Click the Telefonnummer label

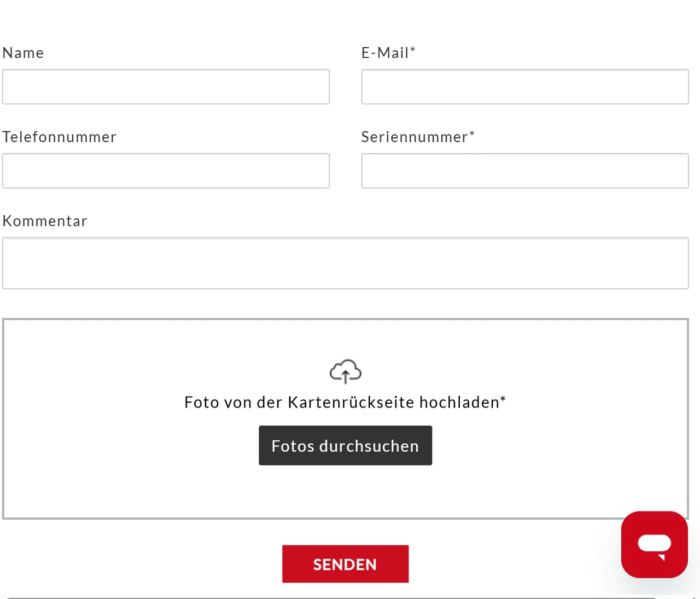click(x=59, y=137)
